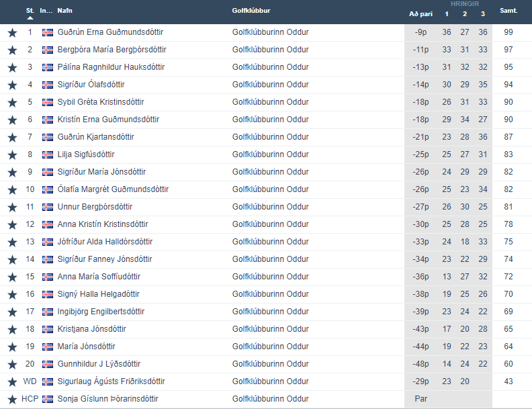Star favorite Lilja Sigfúsdóttir
Image resolution: width=532 pixels, height=409 pixels.
click(x=13, y=155)
